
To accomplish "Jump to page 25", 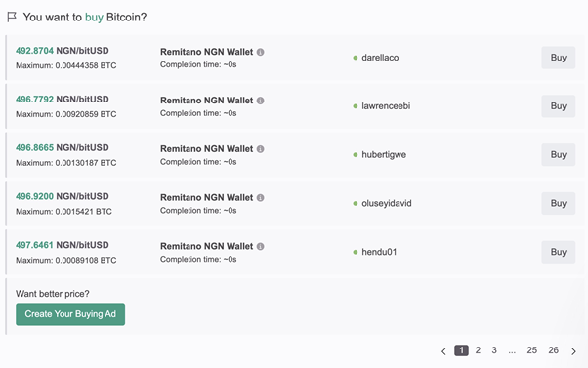I will point(531,350).
